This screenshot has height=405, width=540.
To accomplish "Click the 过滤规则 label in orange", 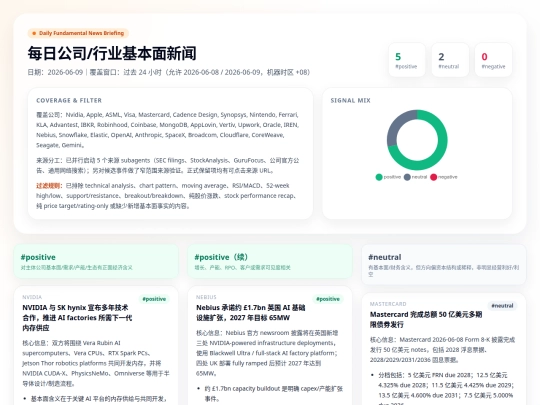I will 49,186.
